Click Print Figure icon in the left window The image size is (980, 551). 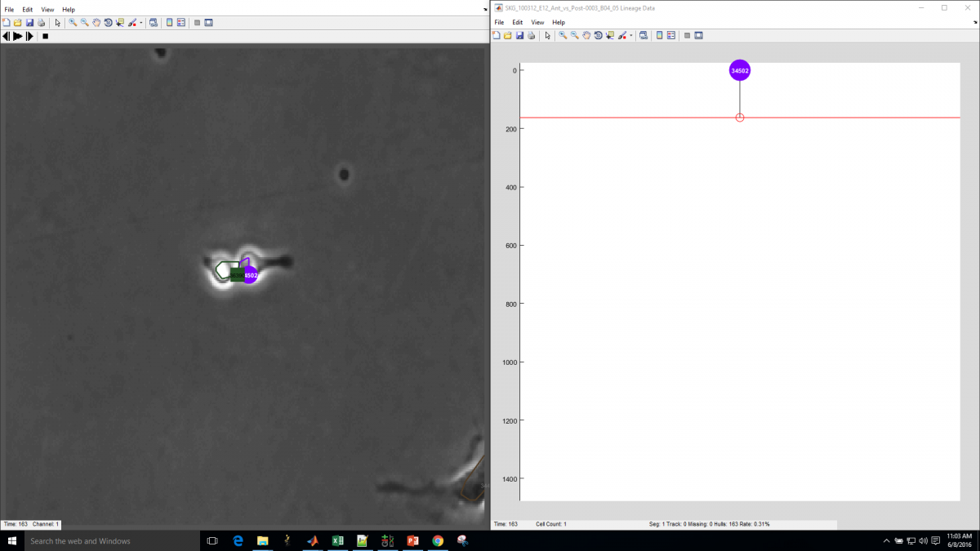tap(42, 23)
